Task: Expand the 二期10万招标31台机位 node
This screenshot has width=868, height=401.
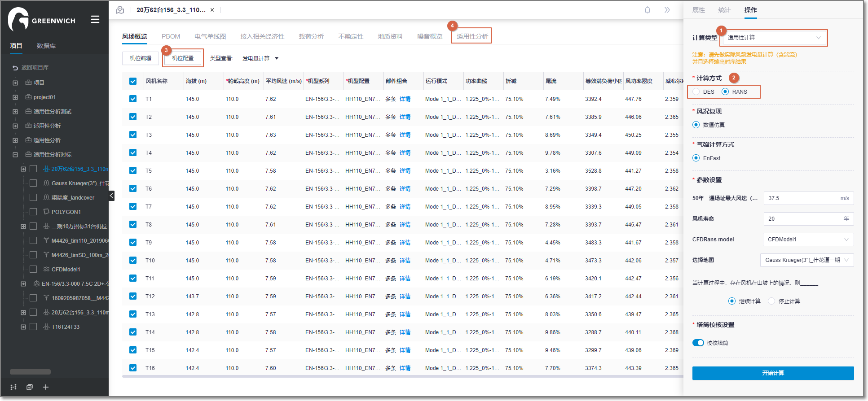Action: pyautogui.click(x=23, y=227)
